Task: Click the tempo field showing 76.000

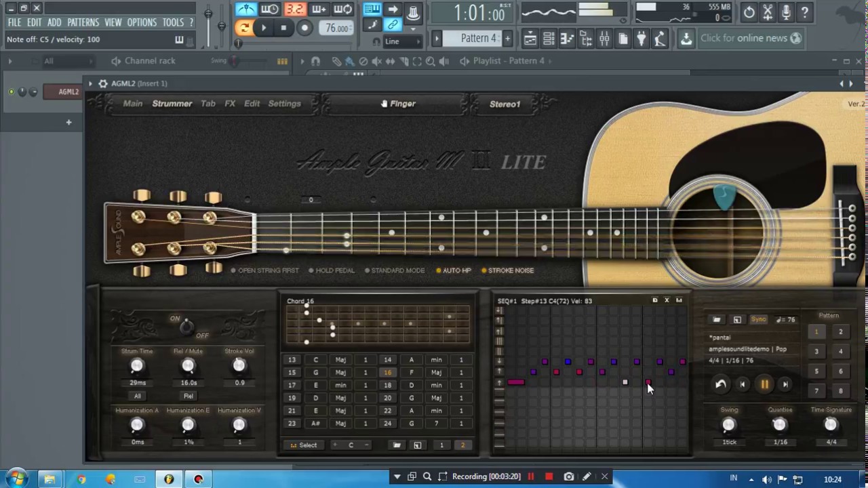Action: pyautogui.click(x=336, y=28)
